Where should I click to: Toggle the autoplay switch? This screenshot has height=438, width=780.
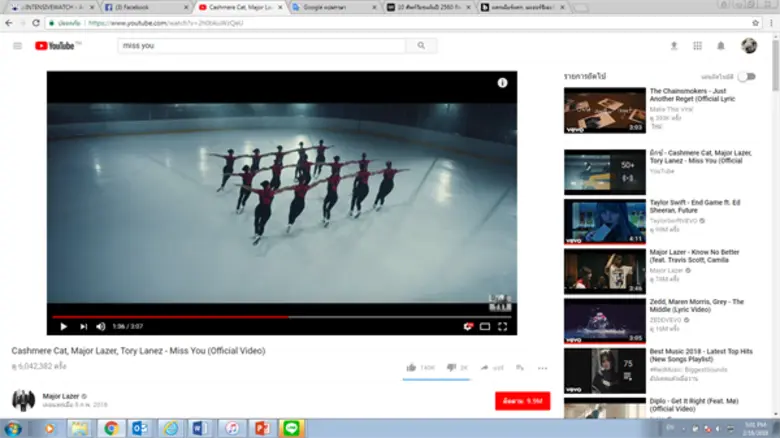[x=747, y=77]
